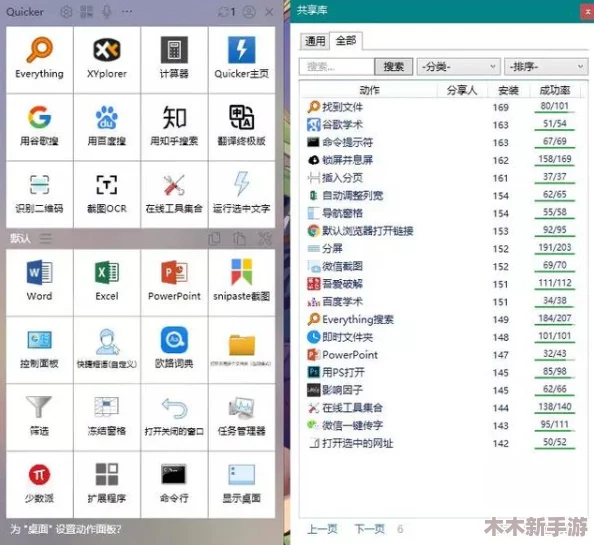
Task: Open the calculator (计算器) action
Action: [174, 59]
